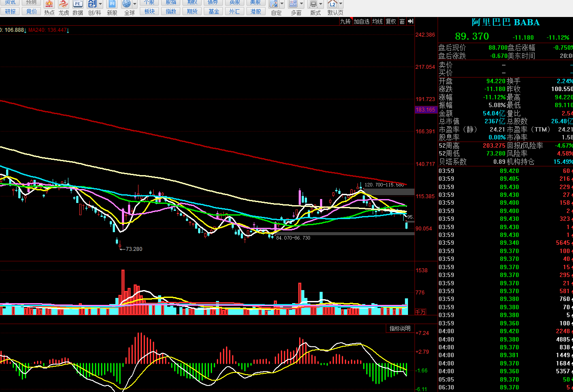This screenshot has height=392, width=573.
Task: Click the 120.700-115.580 range label
Action: [x=384, y=185]
